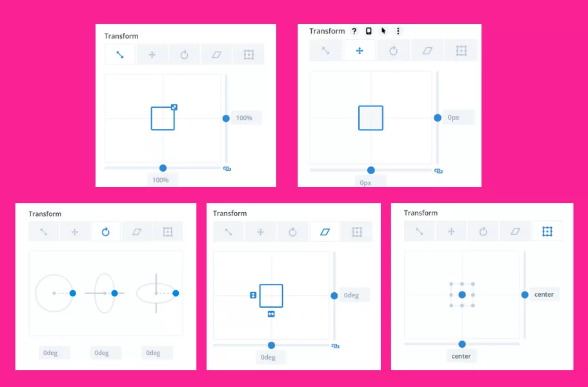
Task: Click the active Rotate tab in the dials panel
Action: [x=106, y=232]
